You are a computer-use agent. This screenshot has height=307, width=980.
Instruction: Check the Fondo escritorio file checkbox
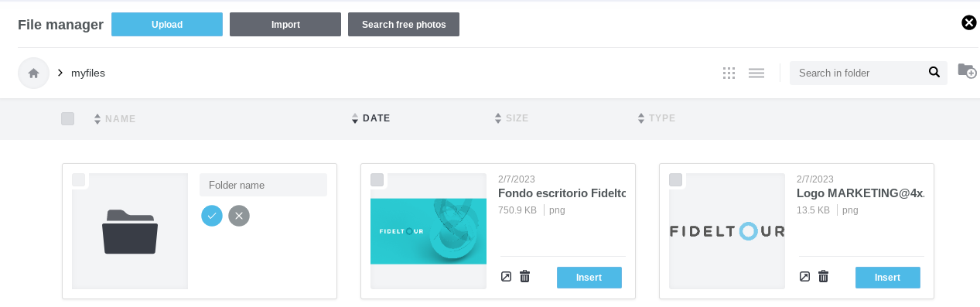click(x=377, y=180)
